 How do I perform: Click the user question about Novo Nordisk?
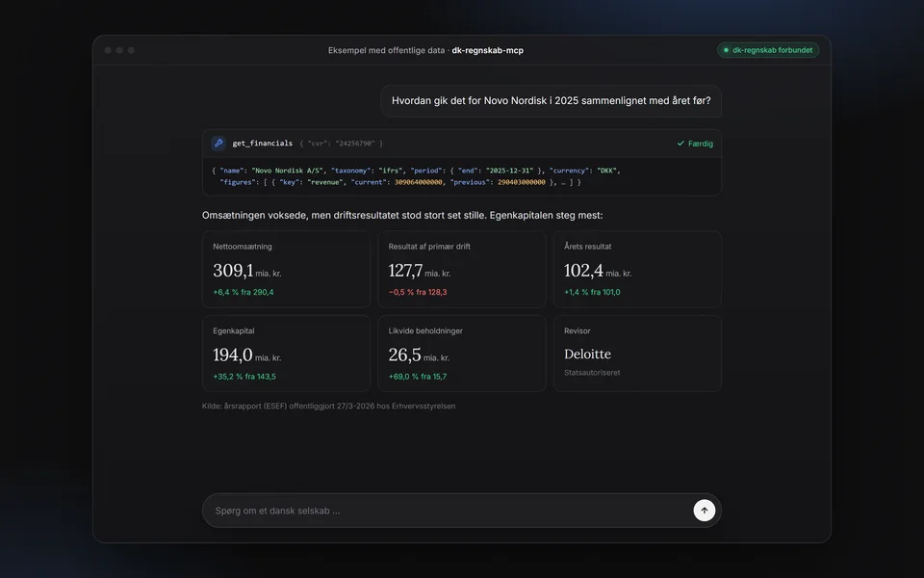pos(551,101)
